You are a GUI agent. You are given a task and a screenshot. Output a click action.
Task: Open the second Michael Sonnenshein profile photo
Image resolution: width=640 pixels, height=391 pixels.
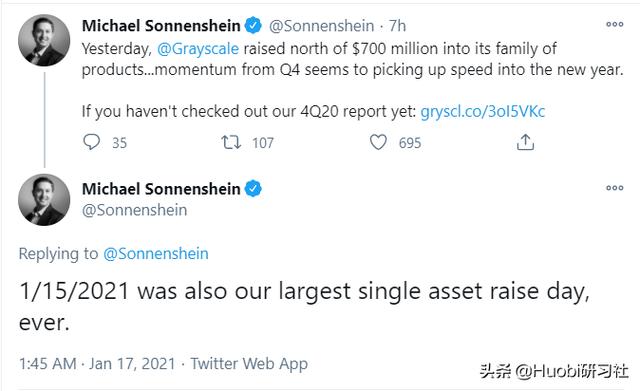click(44, 200)
